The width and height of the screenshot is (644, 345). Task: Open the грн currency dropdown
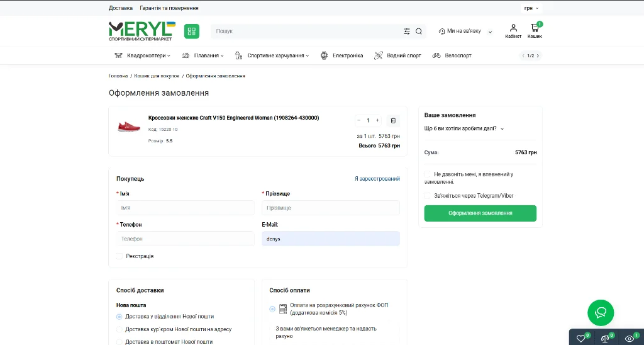pos(531,8)
